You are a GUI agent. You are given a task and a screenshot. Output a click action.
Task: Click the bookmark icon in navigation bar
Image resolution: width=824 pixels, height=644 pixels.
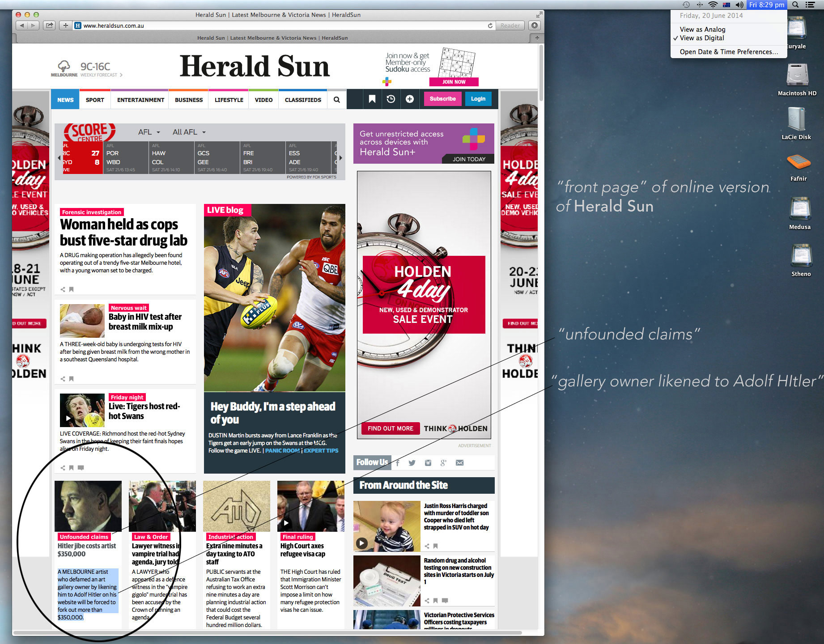click(372, 99)
